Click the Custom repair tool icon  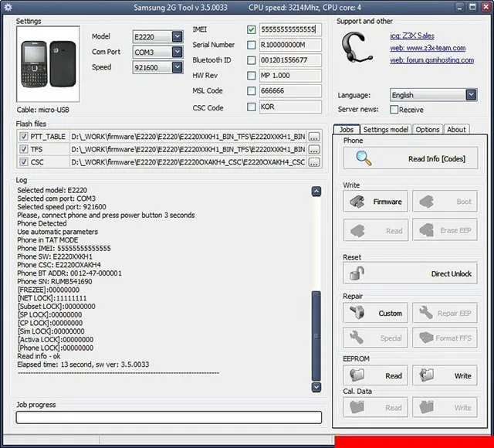click(357, 313)
